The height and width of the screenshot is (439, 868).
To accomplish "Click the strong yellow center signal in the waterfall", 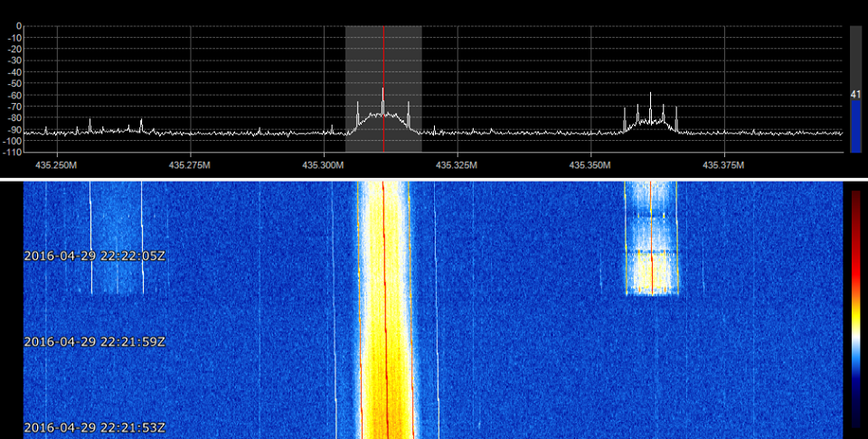I will point(385,310).
